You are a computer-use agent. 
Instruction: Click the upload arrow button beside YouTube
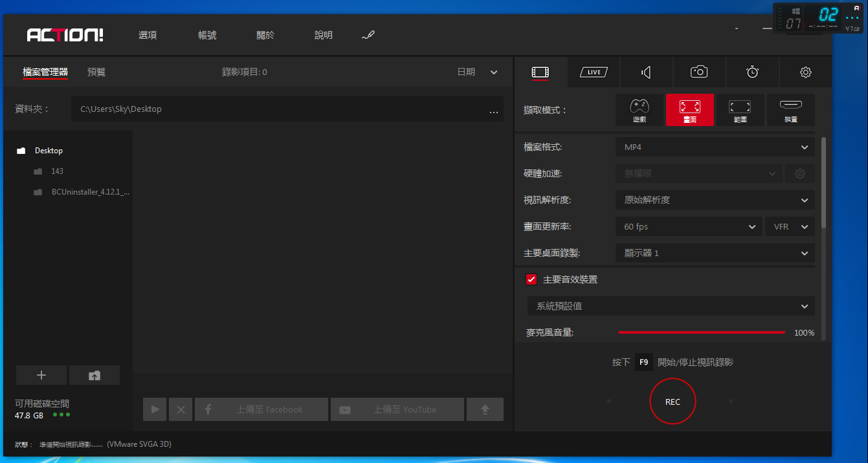point(485,409)
